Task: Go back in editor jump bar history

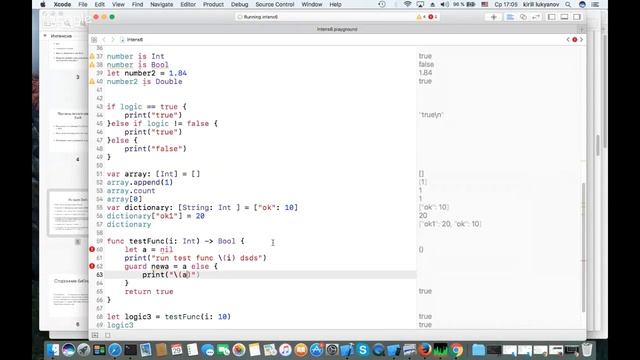Action: point(104,40)
